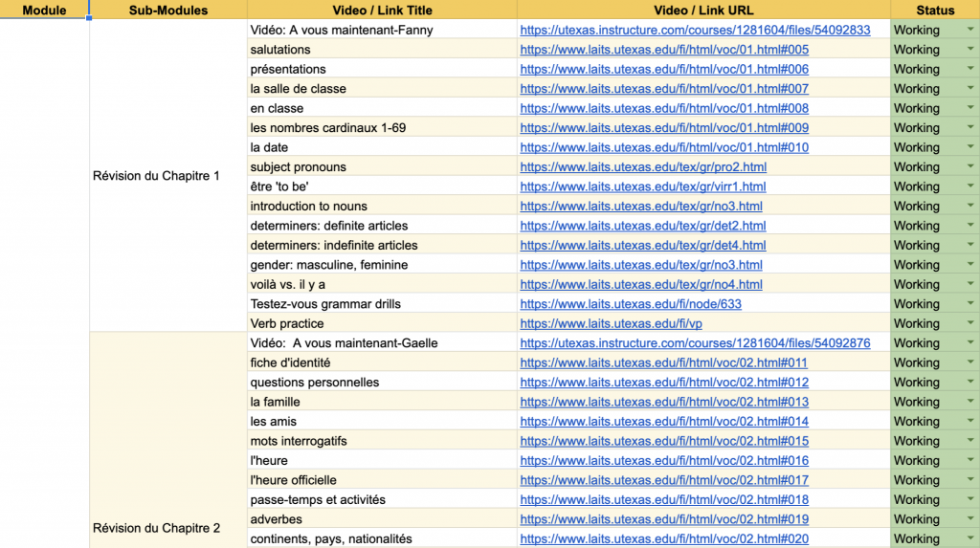Viewport: 980px width, 548px height.
Task: Open Status dropdown for voilà vs. il y a row
Action: click(970, 284)
